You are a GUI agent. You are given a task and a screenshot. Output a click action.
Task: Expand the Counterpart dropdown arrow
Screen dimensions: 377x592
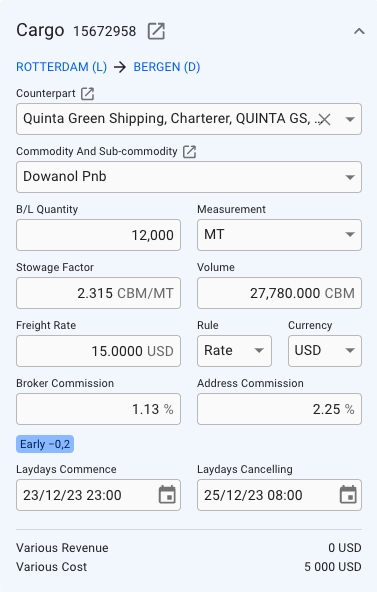350,119
